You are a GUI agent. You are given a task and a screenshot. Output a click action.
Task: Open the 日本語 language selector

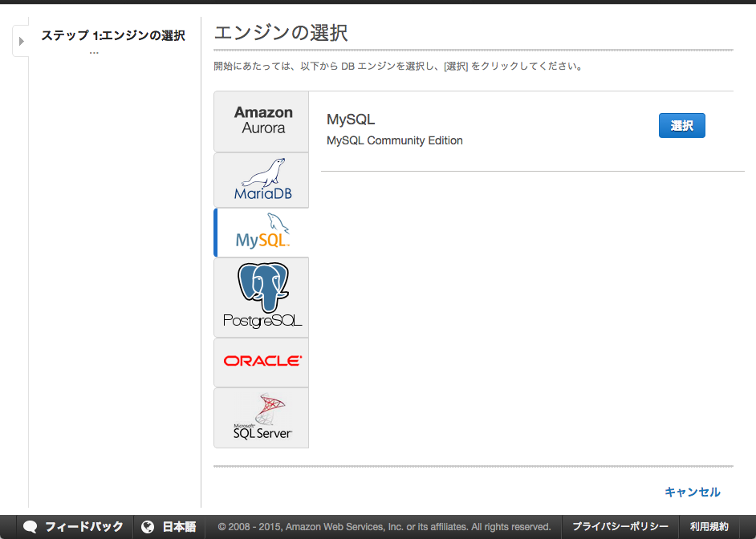(169, 526)
